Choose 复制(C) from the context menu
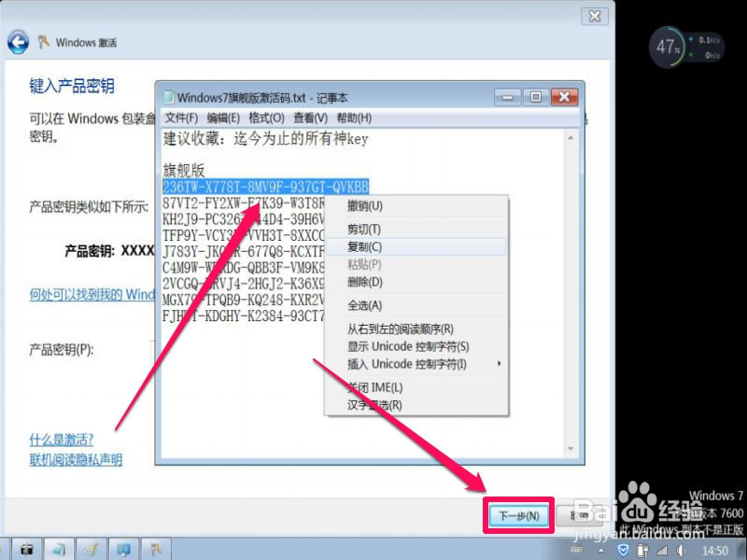The width and height of the screenshot is (747, 560). 416,246
